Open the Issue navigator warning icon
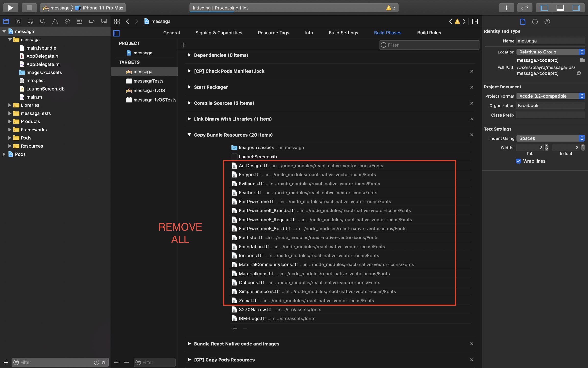Screen dimensions: 588x368 (55, 21)
